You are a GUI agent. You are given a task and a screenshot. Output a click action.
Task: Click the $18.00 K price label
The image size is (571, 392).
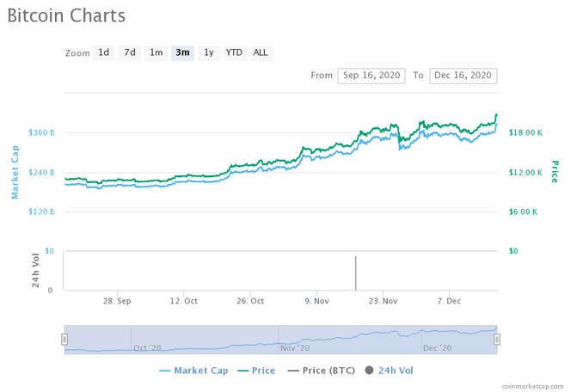point(525,132)
